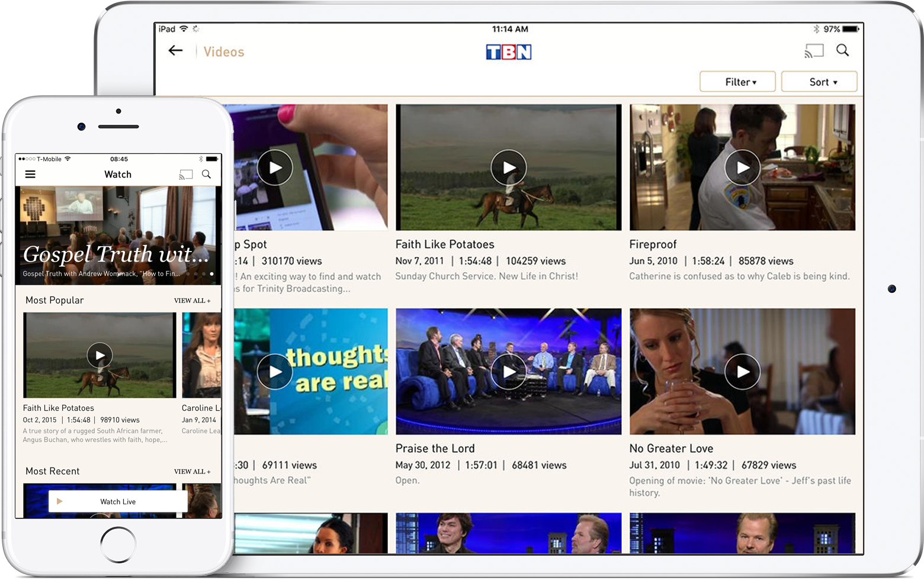Viewport: 924px width, 580px height.
Task: Play the Fireproof video on iPad
Action: pyautogui.click(x=742, y=167)
